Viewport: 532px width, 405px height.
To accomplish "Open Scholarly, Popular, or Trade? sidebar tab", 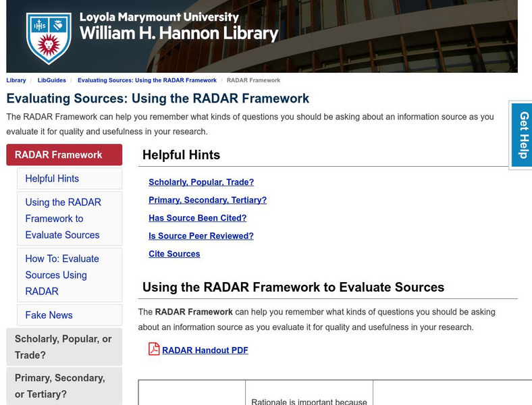I will tap(64, 347).
